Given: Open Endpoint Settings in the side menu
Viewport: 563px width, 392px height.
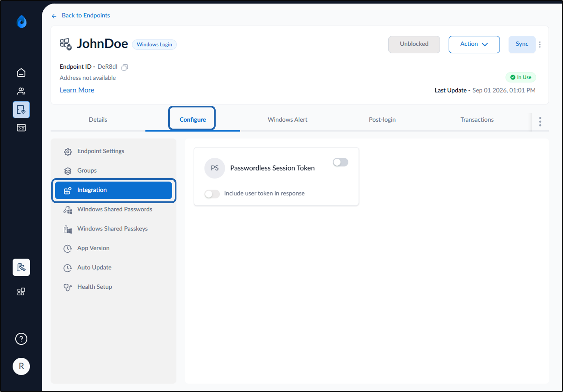Looking at the screenshot, I should pos(113,151).
